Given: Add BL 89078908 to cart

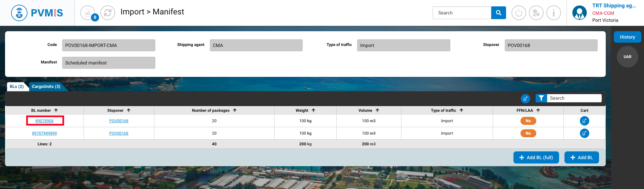Looking at the screenshot, I should coord(584,121).
